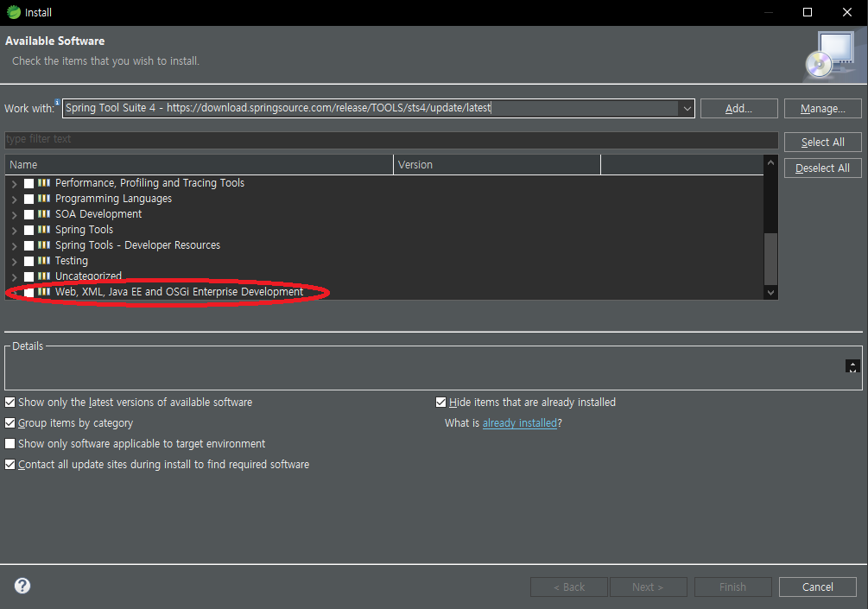Viewport: 868px width, 609px height.
Task: Toggle Group items by category checkbox
Action: click(x=10, y=423)
